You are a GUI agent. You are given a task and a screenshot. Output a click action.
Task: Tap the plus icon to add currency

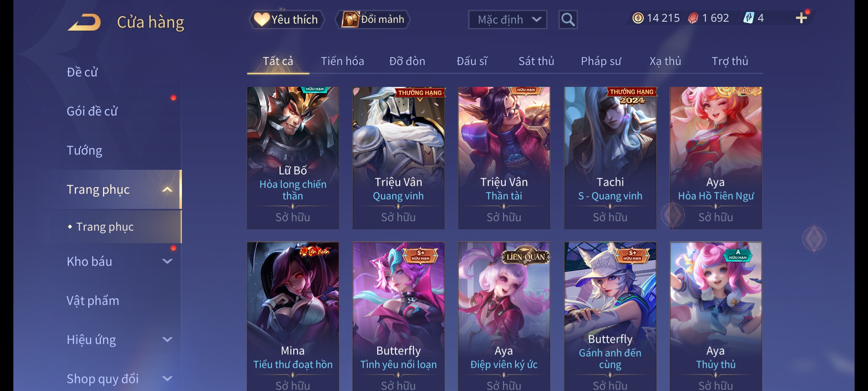tap(801, 18)
